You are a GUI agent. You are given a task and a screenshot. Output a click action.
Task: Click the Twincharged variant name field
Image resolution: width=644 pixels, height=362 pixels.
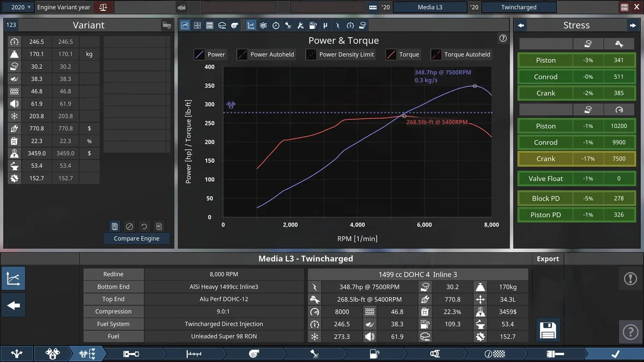tap(518, 8)
